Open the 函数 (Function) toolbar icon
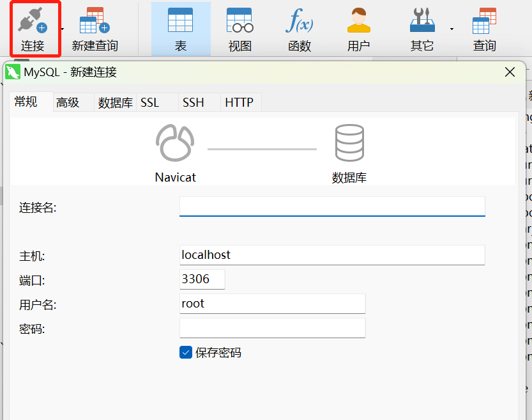The height and width of the screenshot is (420, 532). coord(300,29)
